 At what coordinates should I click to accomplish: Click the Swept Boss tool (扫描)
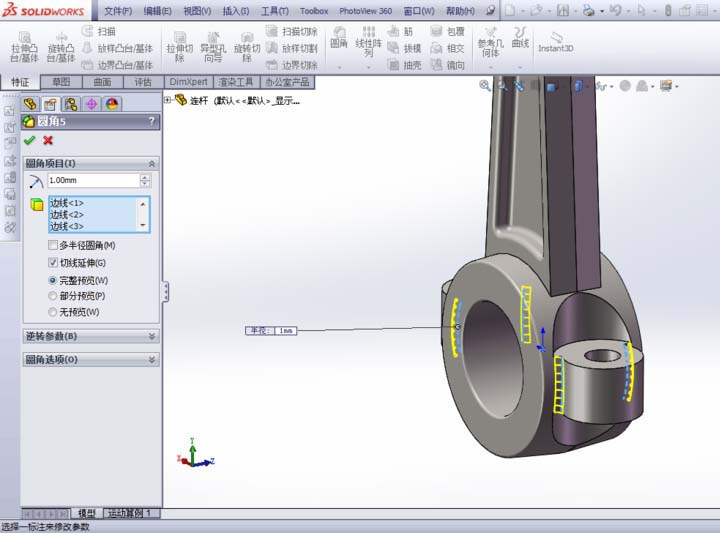(x=99, y=31)
